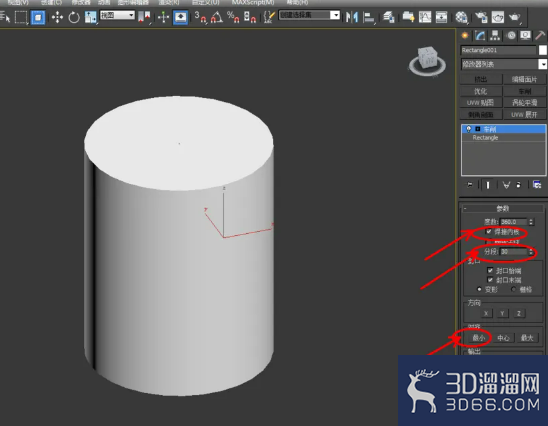Screen dimensions: 548x426
Task: Click the Select and Manipulate icon
Action: (x=164, y=17)
